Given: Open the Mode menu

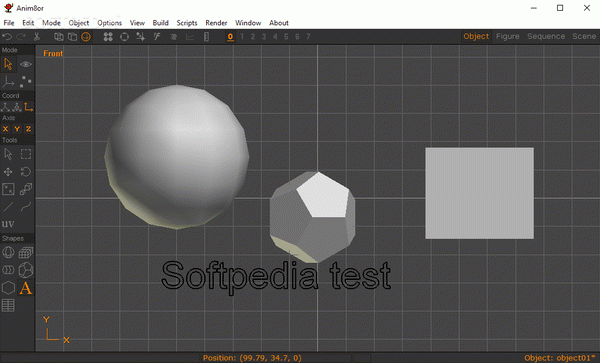Looking at the screenshot, I should coord(51,23).
